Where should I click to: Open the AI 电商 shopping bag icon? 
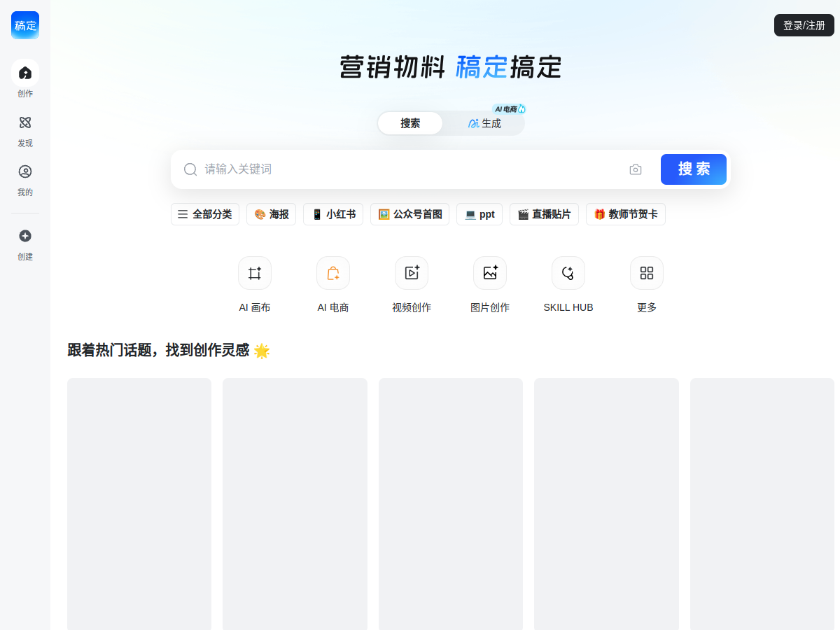(333, 273)
